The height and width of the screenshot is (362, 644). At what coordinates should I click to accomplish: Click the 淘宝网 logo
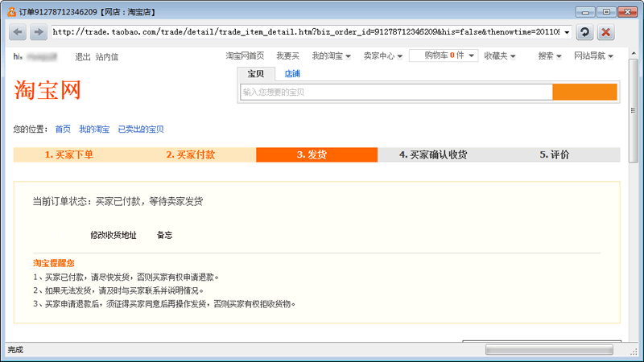pyautogui.click(x=47, y=90)
